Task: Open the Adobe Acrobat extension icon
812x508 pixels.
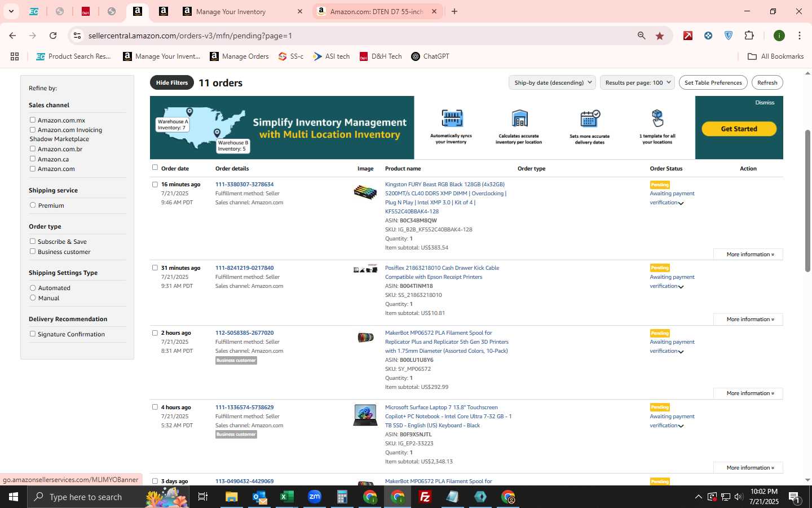Action: click(x=688, y=36)
